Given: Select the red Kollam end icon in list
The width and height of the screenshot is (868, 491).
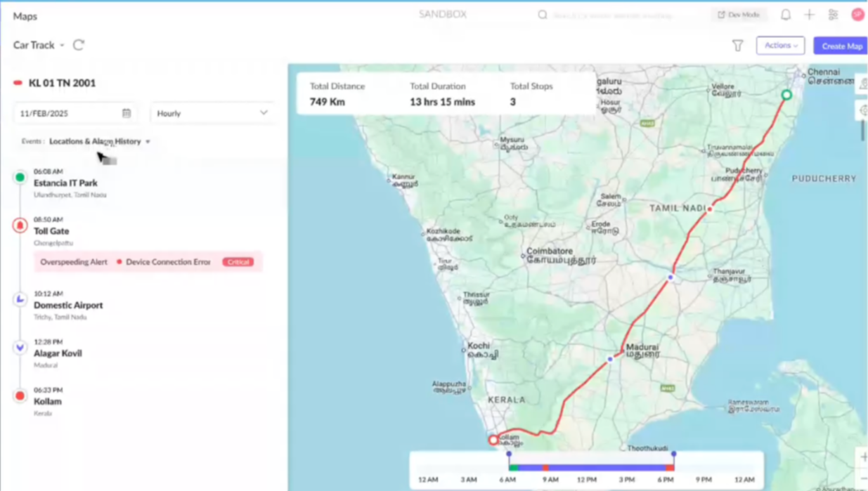Looking at the screenshot, I should coord(20,396).
